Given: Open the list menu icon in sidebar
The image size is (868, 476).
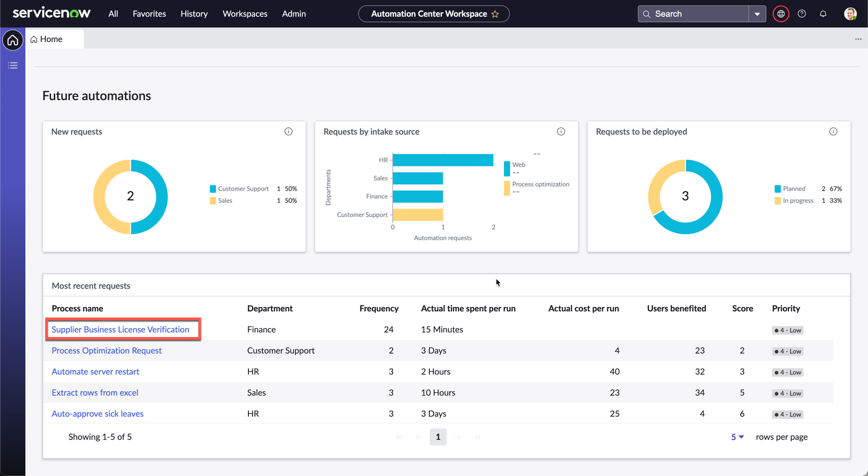Looking at the screenshot, I should tap(13, 66).
